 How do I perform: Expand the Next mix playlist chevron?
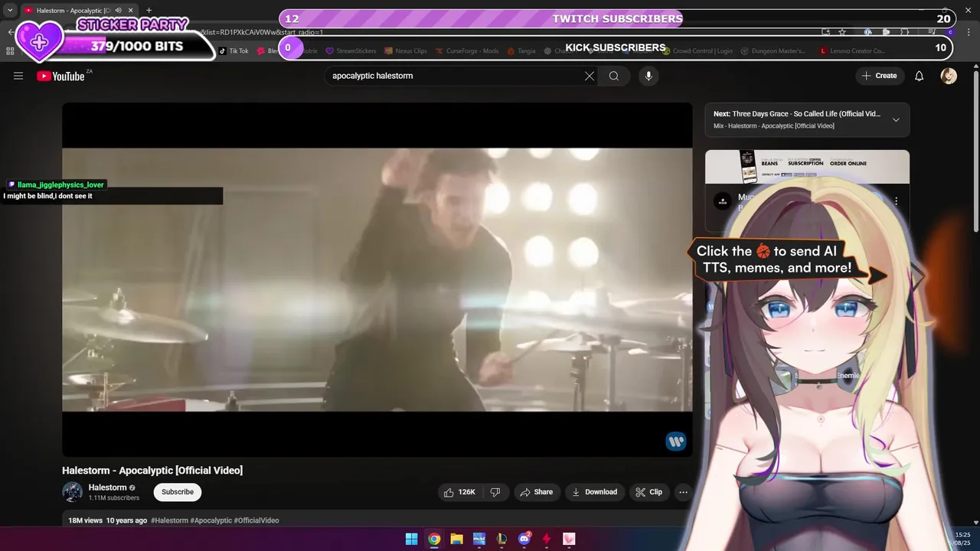tap(896, 119)
